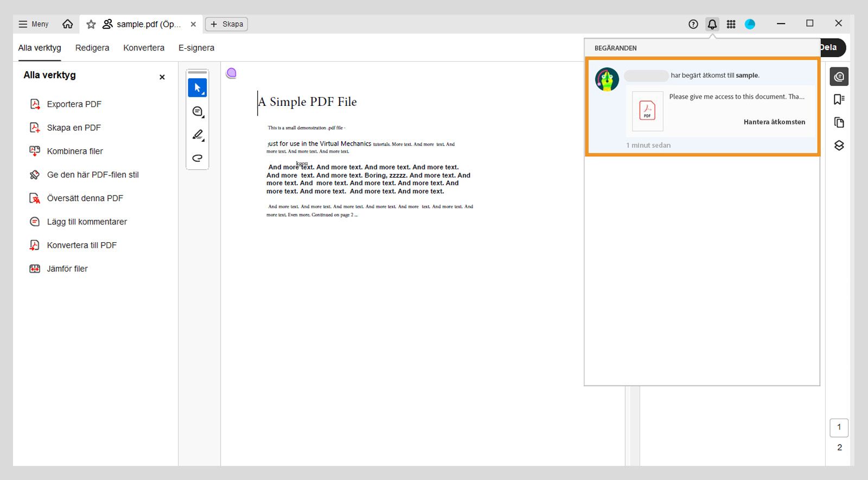The height and width of the screenshot is (480, 868).
Task: Choose the selection arrow tool
Action: (x=197, y=87)
